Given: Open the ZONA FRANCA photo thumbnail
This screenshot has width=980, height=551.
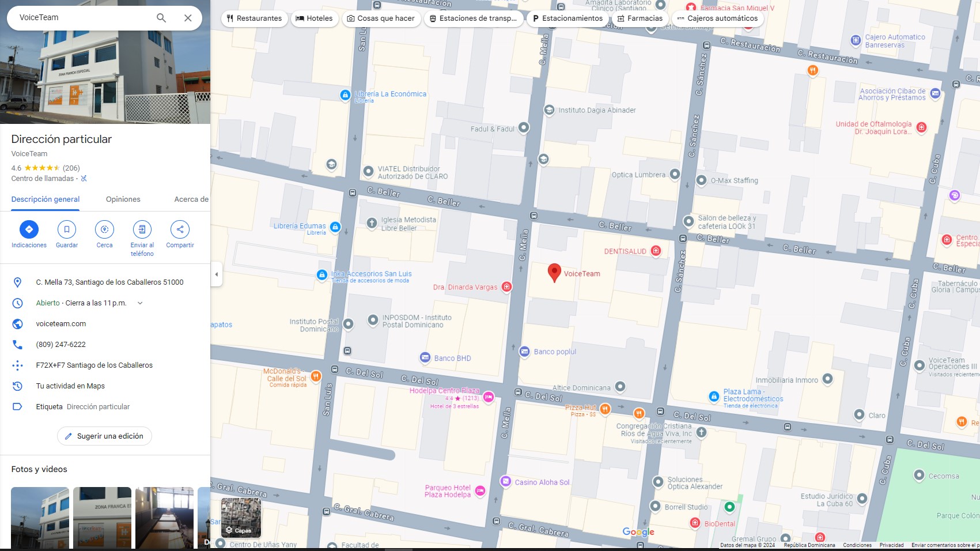Looking at the screenshot, I should pyautogui.click(x=102, y=518).
